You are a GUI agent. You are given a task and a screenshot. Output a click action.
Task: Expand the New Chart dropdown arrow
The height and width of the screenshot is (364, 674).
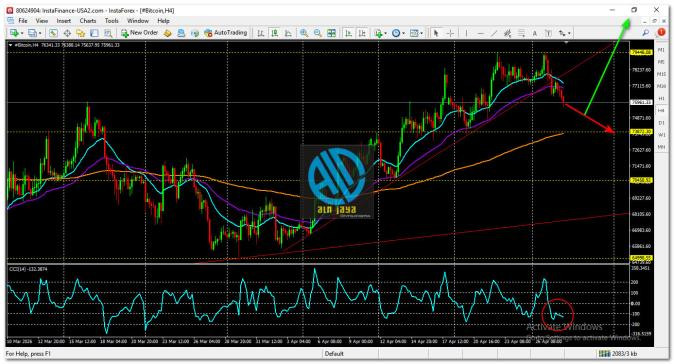point(21,33)
